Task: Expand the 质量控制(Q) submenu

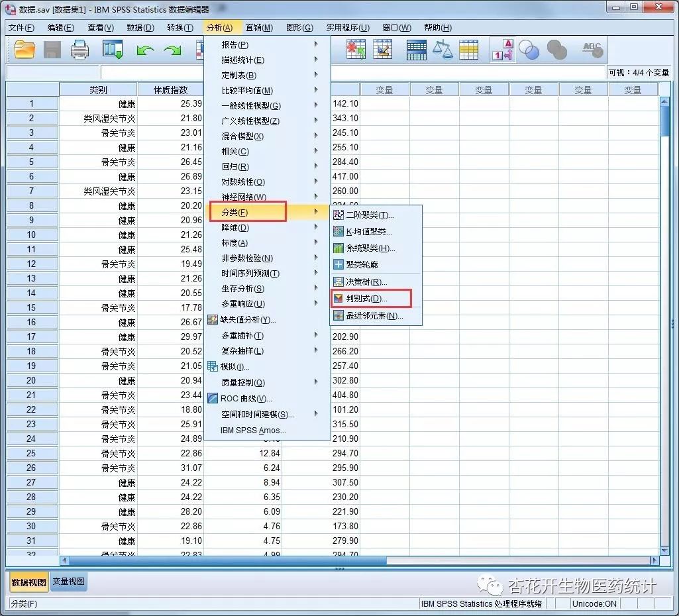Action: tap(267, 383)
